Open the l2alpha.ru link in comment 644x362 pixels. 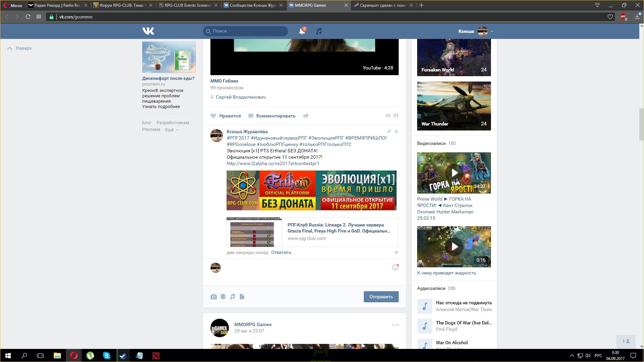[x=273, y=163]
